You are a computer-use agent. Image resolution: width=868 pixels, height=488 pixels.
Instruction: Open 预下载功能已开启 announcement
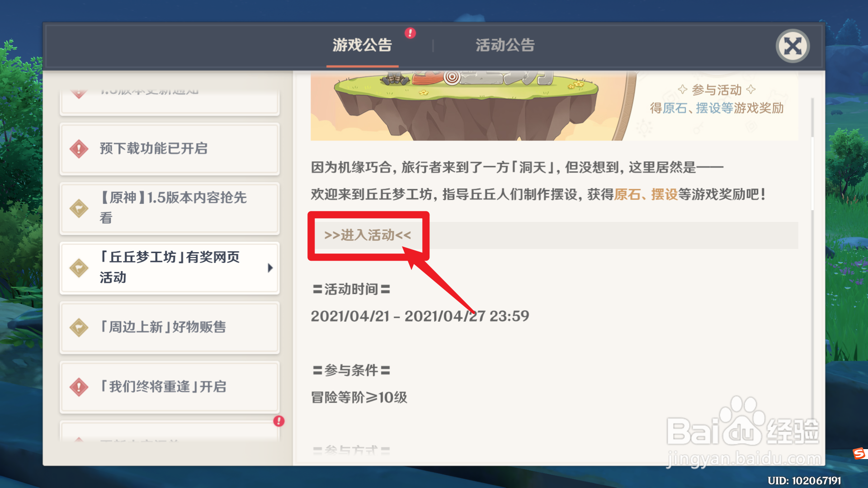[x=170, y=149]
